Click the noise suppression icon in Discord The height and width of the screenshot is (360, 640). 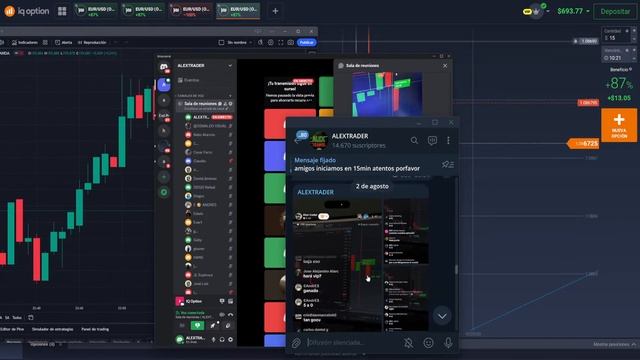tap(222, 315)
